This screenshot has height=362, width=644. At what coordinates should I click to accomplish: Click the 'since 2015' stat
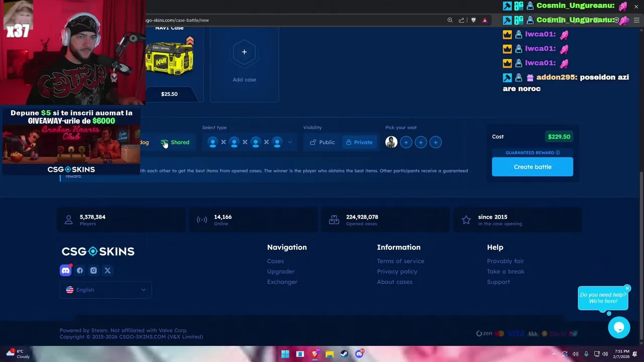pyautogui.click(x=518, y=220)
